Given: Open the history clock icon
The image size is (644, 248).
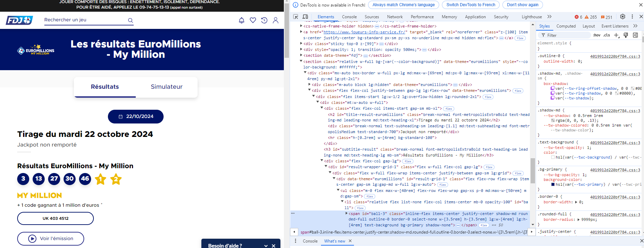Looking at the screenshot, I should pos(264,20).
